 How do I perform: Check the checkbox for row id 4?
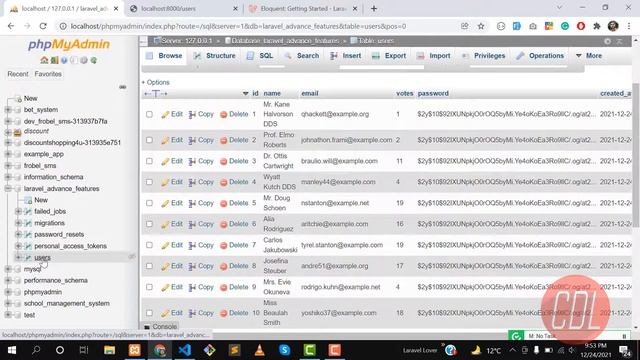[149, 182]
